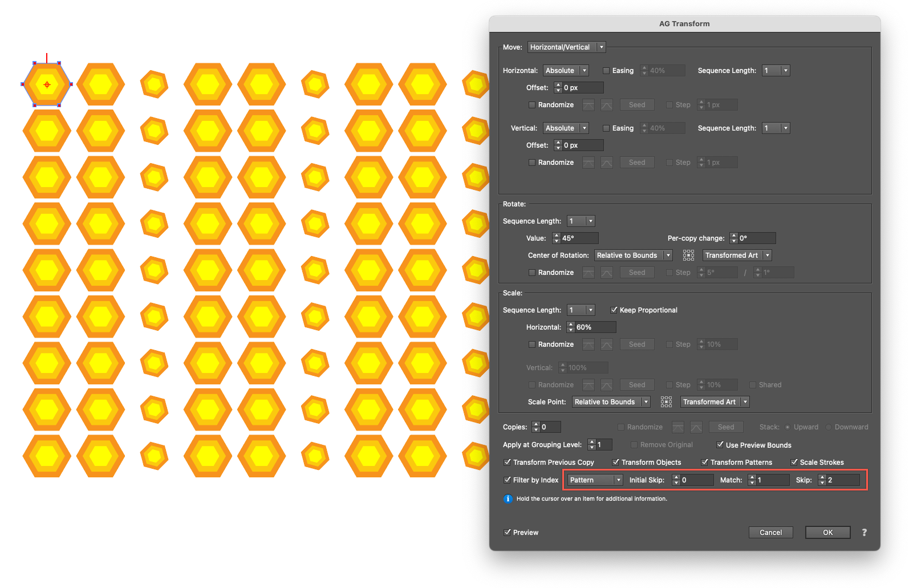Click the Cancel button
The width and height of the screenshot is (909, 588).
click(770, 532)
